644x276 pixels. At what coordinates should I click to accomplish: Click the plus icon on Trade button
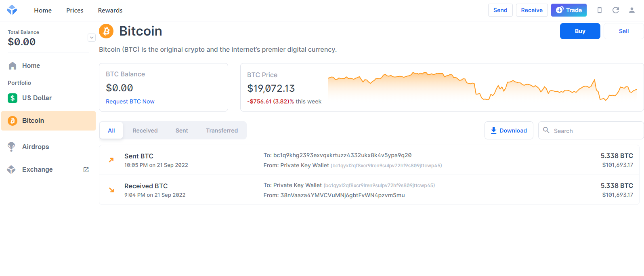point(560,10)
